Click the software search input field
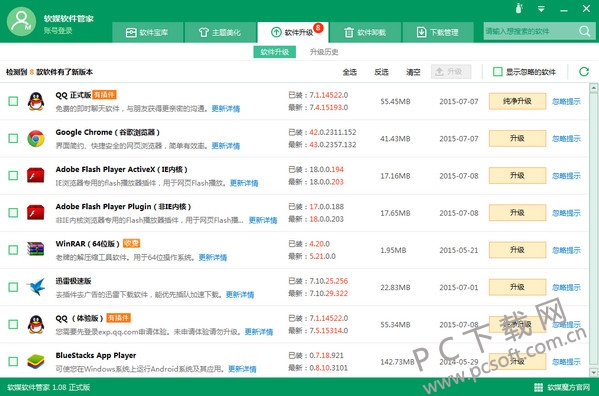 pyautogui.click(x=530, y=31)
